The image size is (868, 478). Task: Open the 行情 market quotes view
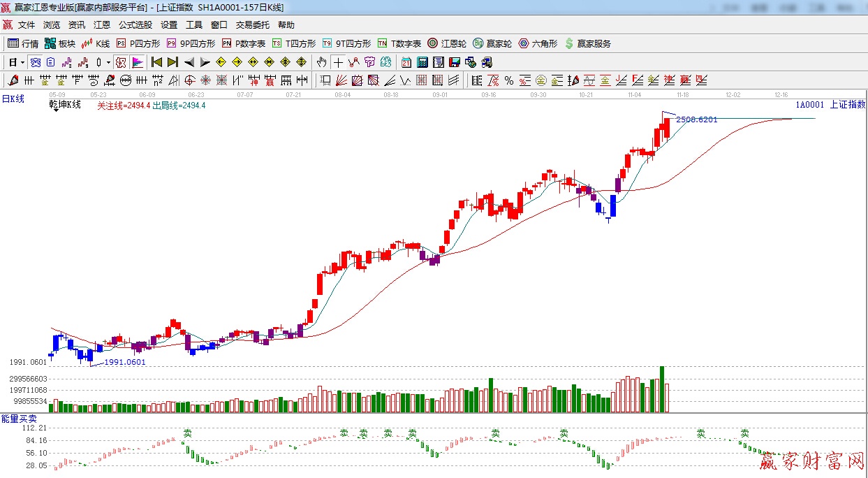(22, 43)
